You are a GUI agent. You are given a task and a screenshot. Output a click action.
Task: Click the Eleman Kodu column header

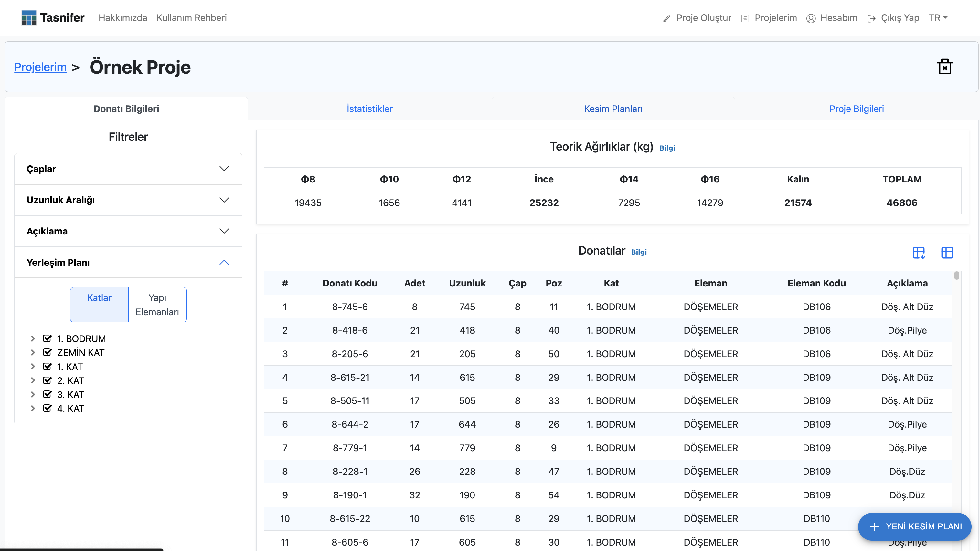pos(816,283)
